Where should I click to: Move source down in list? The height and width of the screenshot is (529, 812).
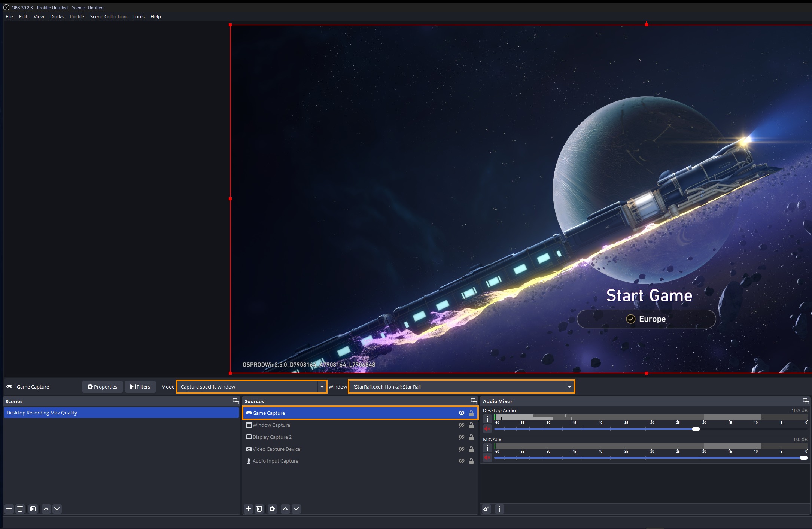pyautogui.click(x=296, y=509)
